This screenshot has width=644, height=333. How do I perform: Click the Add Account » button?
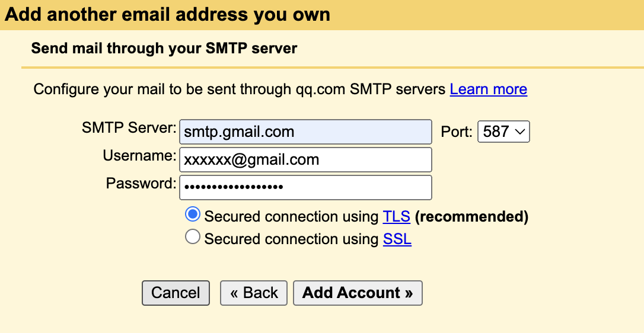[x=358, y=293]
